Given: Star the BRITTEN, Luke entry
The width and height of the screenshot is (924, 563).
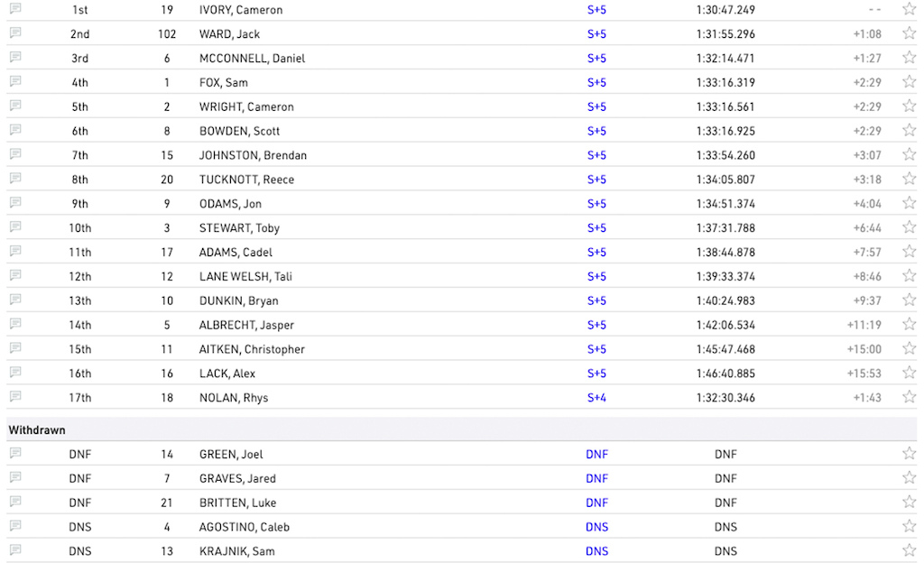Looking at the screenshot, I should [x=909, y=502].
